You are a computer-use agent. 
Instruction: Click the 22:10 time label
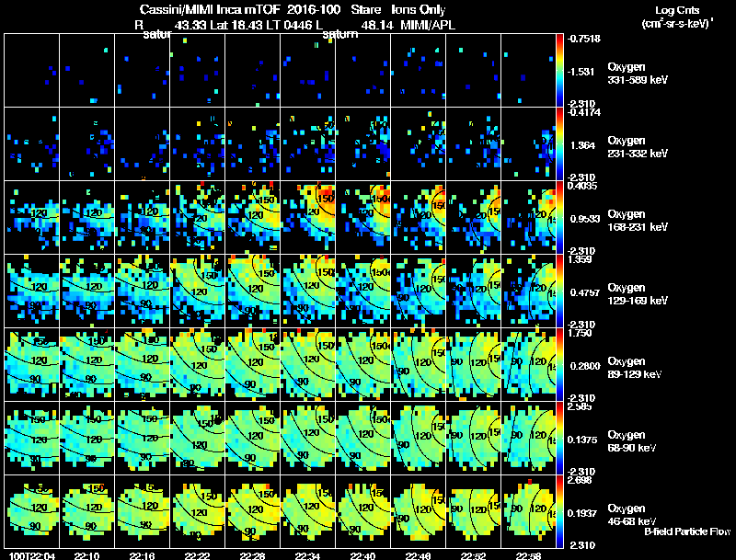[86, 555]
